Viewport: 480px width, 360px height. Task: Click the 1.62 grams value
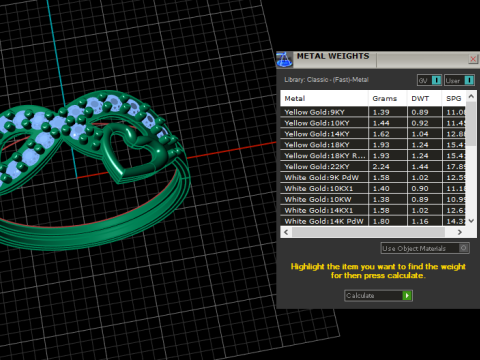pos(381,134)
